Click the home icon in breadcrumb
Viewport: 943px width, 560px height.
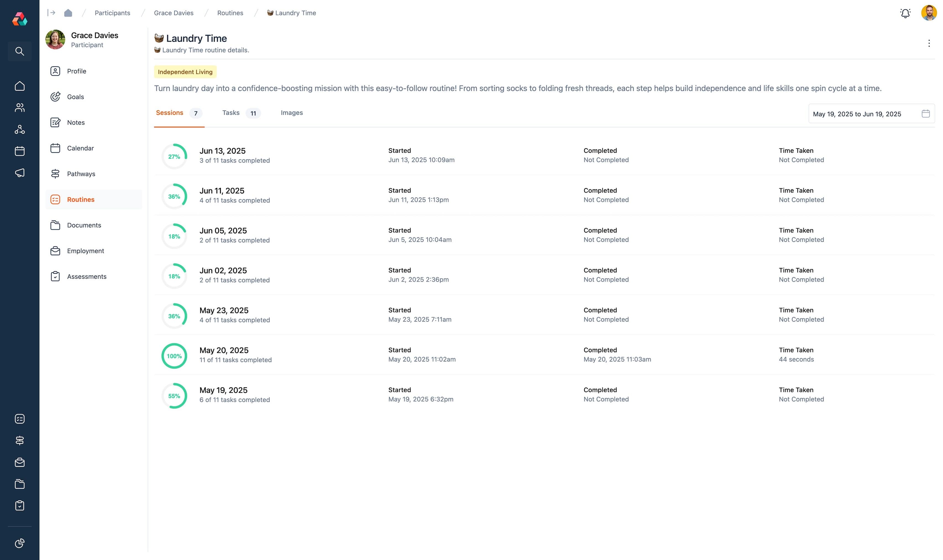pos(68,13)
